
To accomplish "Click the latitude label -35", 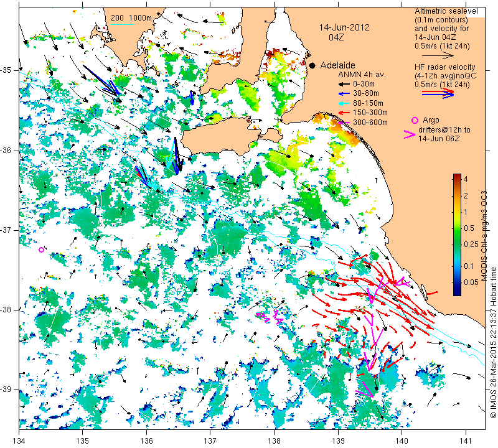I will click(7, 70).
